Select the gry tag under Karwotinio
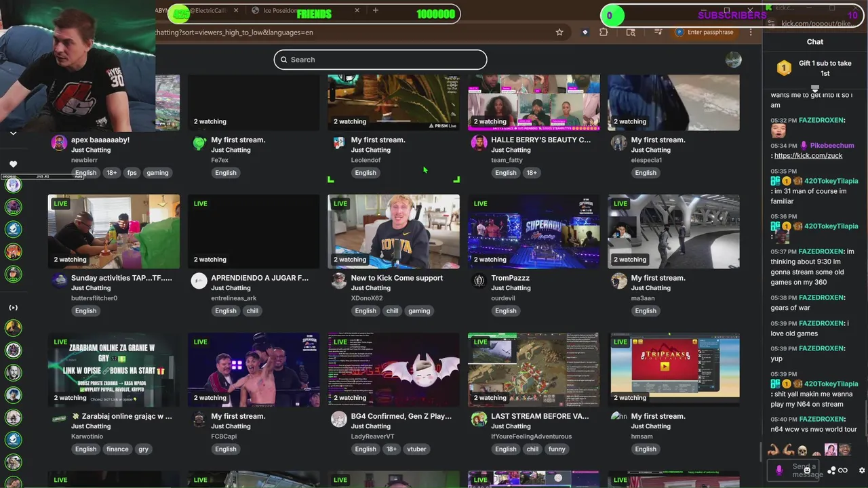This screenshot has height=488, width=868. [x=143, y=449]
